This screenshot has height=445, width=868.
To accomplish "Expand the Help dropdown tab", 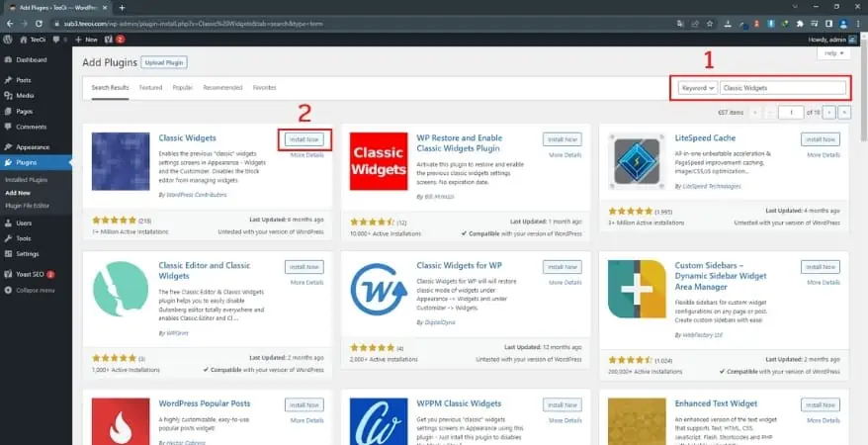I will coord(833,53).
